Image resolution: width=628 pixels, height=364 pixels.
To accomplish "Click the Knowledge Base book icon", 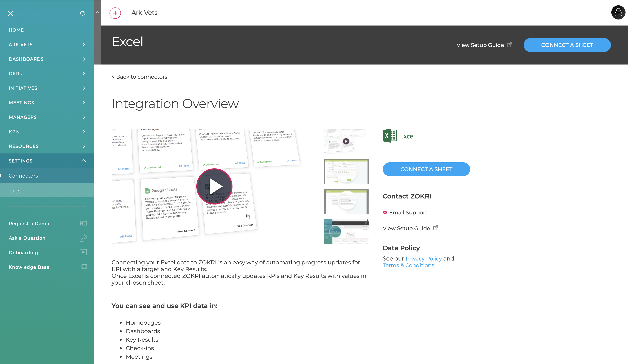I will pyautogui.click(x=84, y=267).
